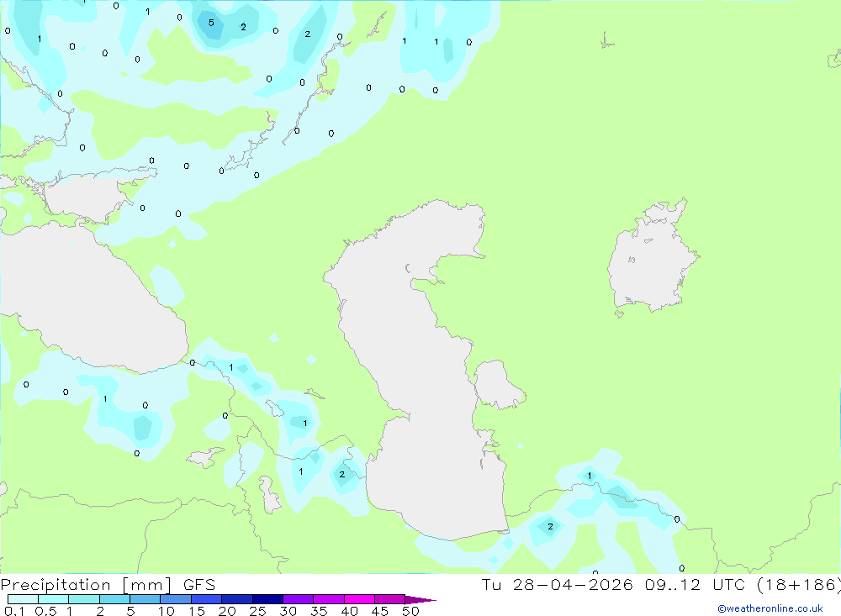
Task: Click the 40–45 mm legend color swatch
Action: click(x=359, y=599)
